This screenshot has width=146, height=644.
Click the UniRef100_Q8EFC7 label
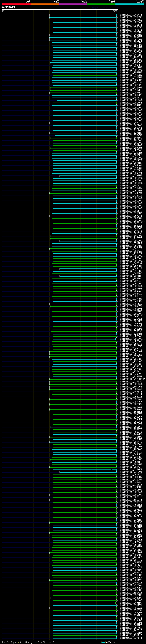pyautogui.click(x=131, y=404)
